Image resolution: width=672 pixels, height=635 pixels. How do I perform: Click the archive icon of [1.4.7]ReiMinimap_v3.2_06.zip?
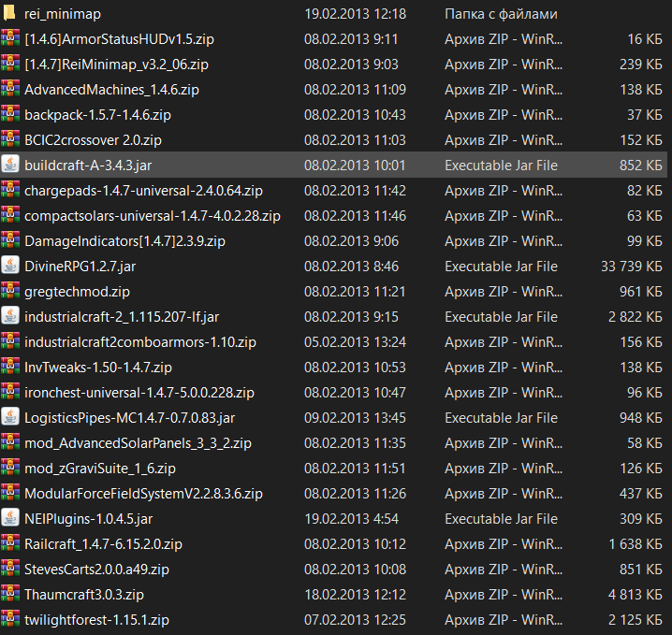[x=10, y=64]
